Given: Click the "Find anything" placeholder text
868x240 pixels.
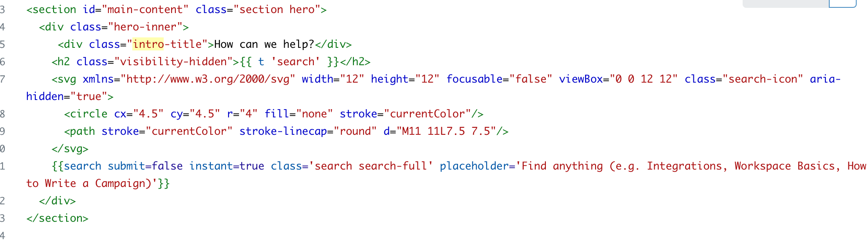Looking at the screenshot, I should [x=562, y=166].
